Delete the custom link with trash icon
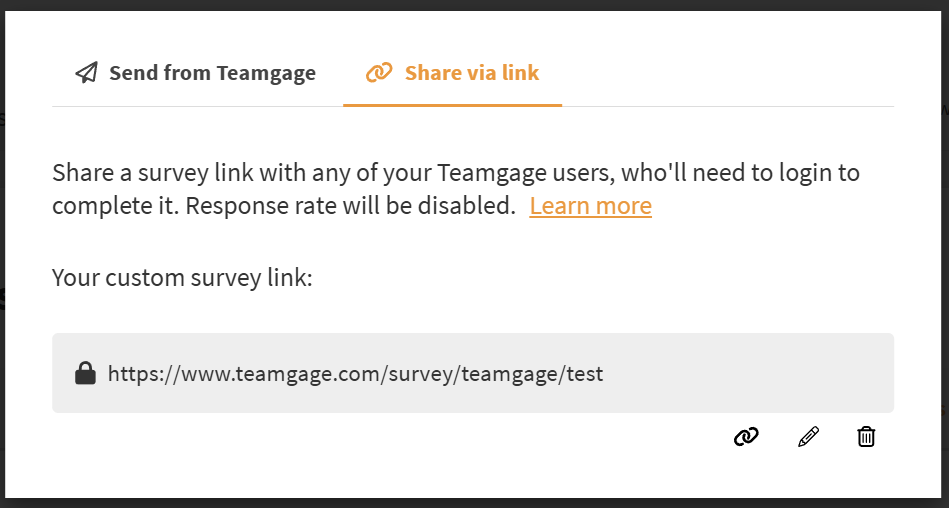 pyautogui.click(x=866, y=436)
